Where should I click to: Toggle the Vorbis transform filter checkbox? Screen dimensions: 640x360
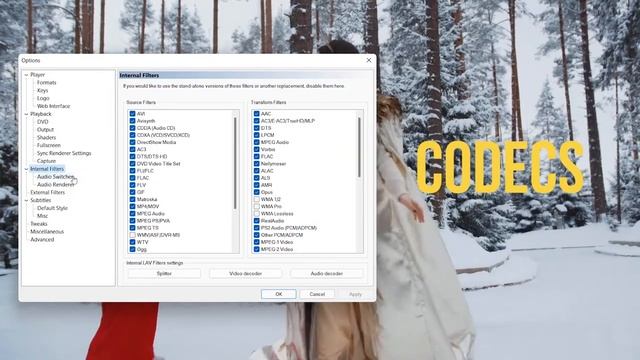point(256,149)
